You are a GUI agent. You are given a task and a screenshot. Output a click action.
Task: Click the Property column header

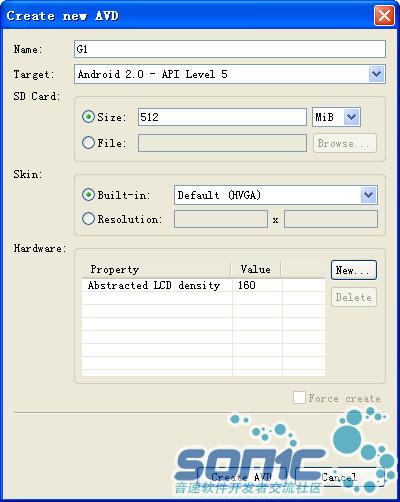tap(156, 269)
